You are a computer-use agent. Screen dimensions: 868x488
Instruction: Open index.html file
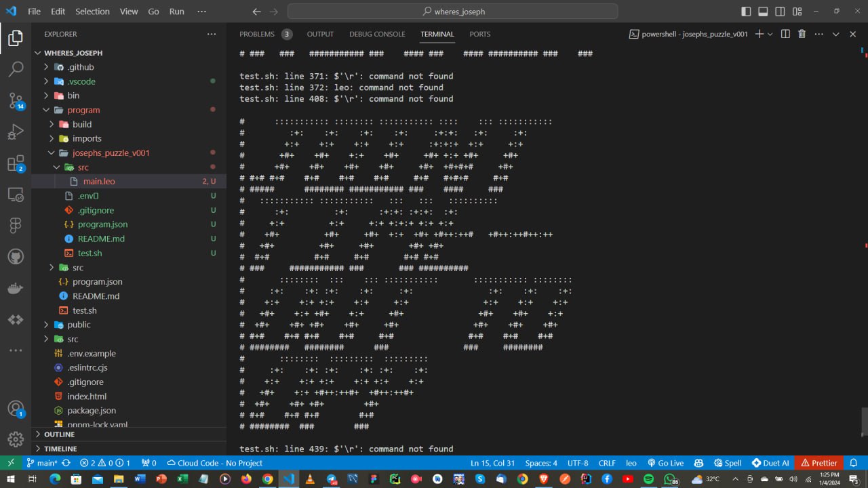point(87,396)
